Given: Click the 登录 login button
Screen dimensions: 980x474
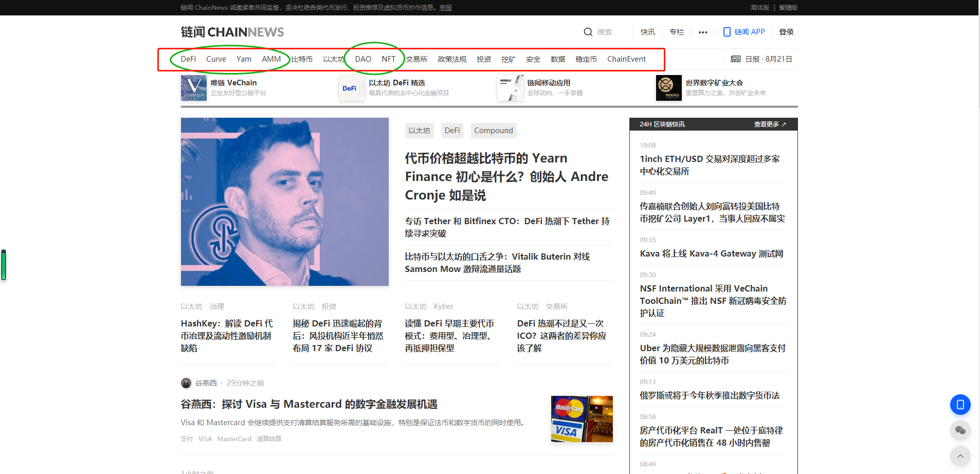Looking at the screenshot, I should tap(786, 32).
